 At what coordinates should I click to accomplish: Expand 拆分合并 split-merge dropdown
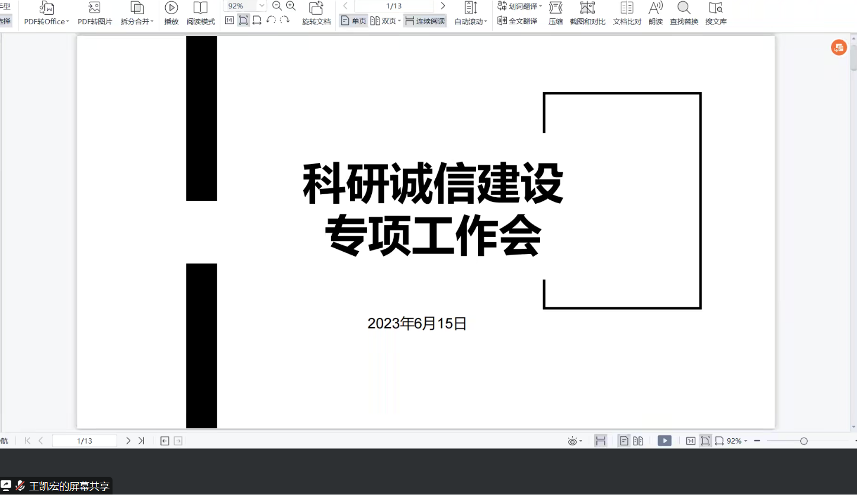(152, 21)
